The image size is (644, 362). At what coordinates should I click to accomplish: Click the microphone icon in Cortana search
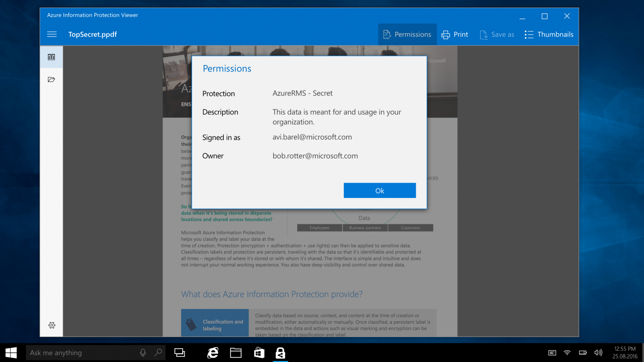tap(143, 352)
